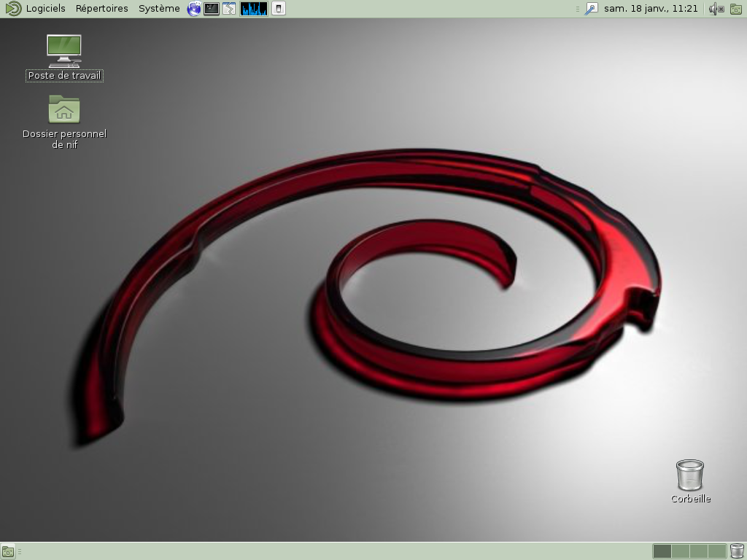747x560 pixels.
Task: Switch to the first workspace
Action: 662,551
